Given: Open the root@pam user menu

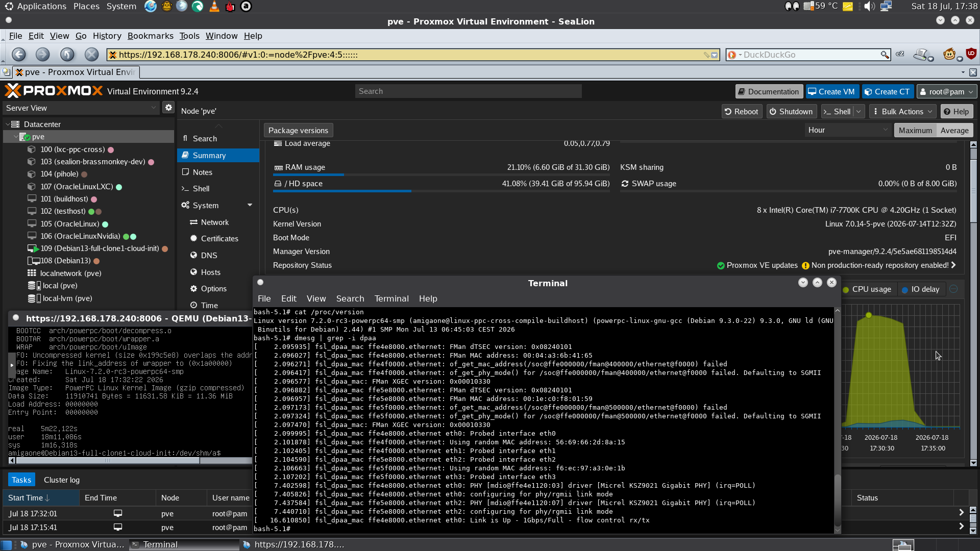Looking at the screenshot, I should 947,92.
